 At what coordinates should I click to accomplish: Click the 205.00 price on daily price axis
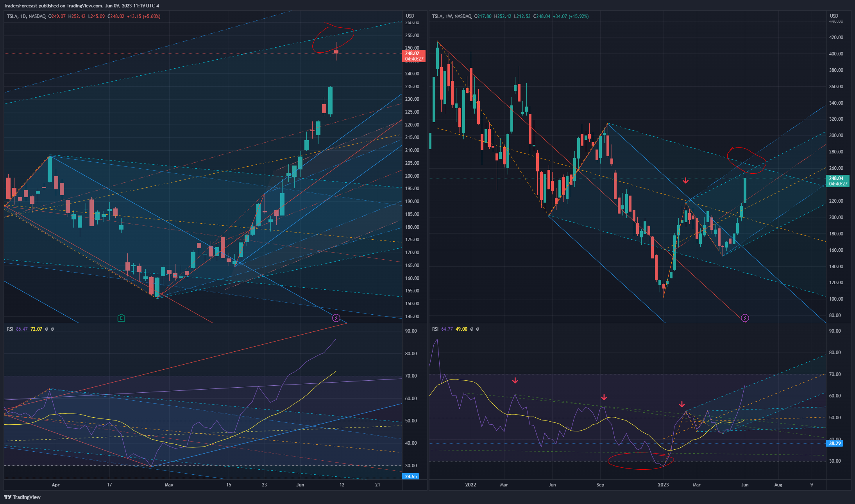click(412, 163)
